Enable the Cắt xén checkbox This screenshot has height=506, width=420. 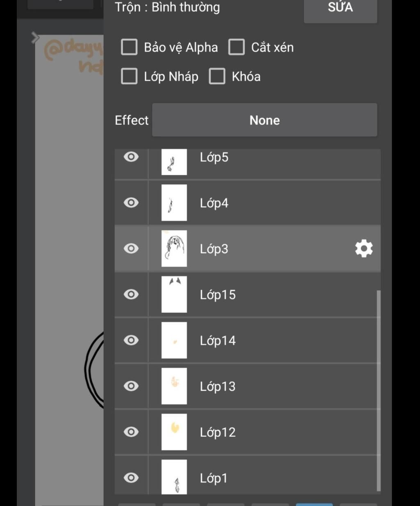[x=237, y=47]
